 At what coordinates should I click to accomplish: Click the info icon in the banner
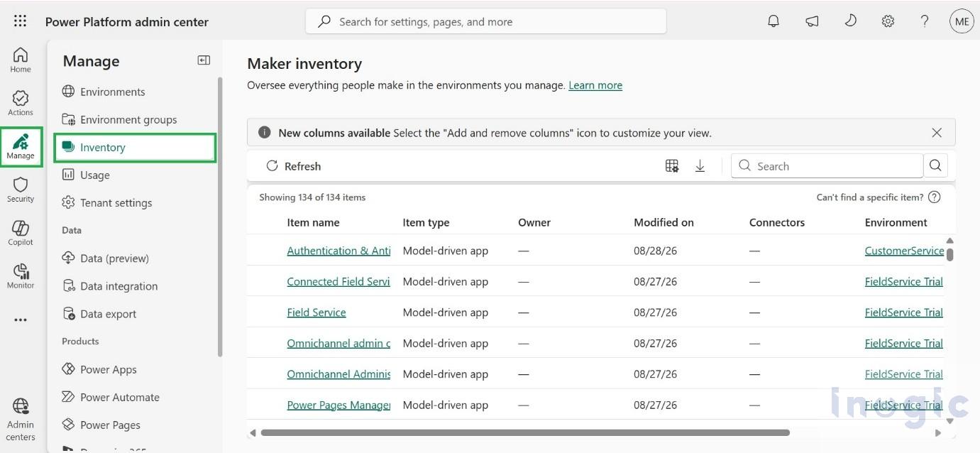point(264,133)
